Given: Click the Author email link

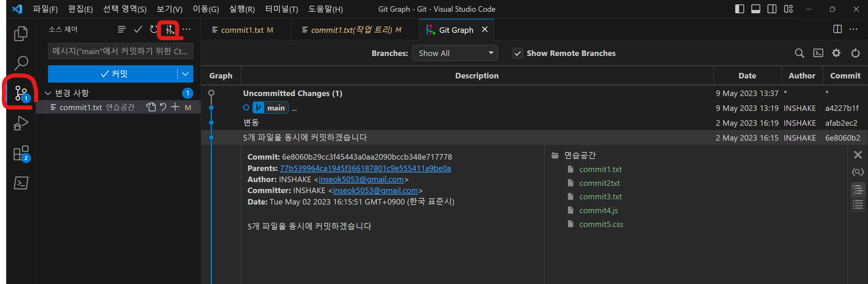Looking at the screenshot, I should point(361,179).
